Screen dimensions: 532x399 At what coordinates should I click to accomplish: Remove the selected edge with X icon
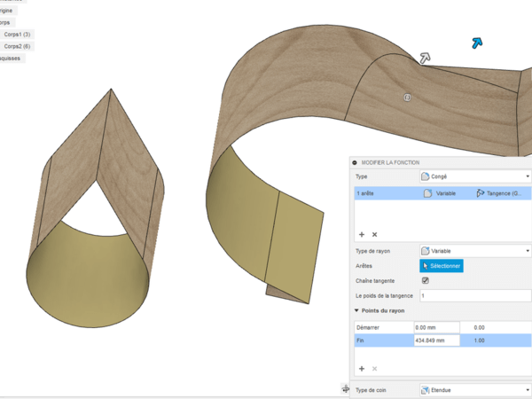[x=374, y=234]
